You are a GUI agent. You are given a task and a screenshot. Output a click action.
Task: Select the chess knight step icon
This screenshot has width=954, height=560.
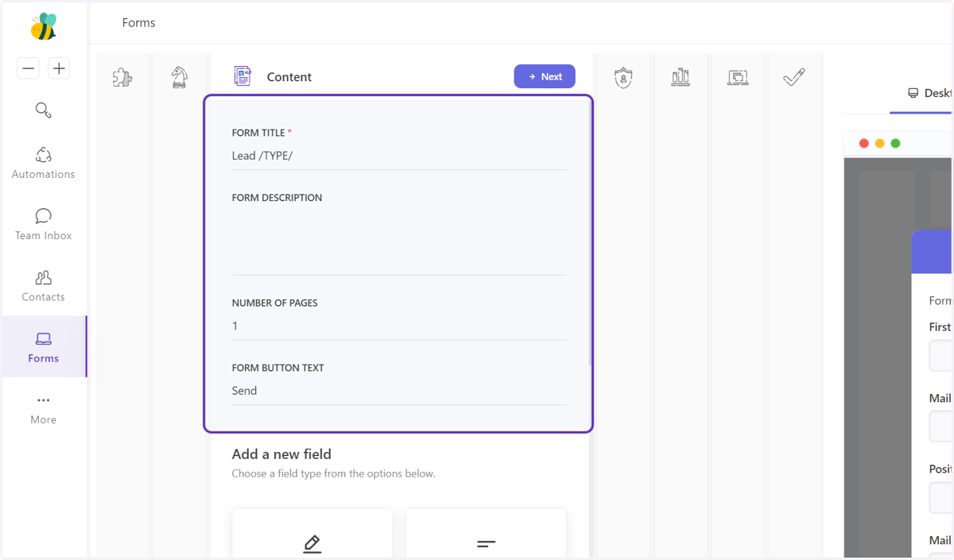click(x=180, y=77)
